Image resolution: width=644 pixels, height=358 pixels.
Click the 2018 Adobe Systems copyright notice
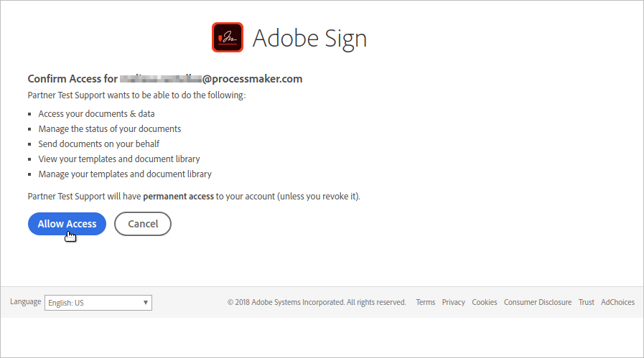(x=317, y=302)
